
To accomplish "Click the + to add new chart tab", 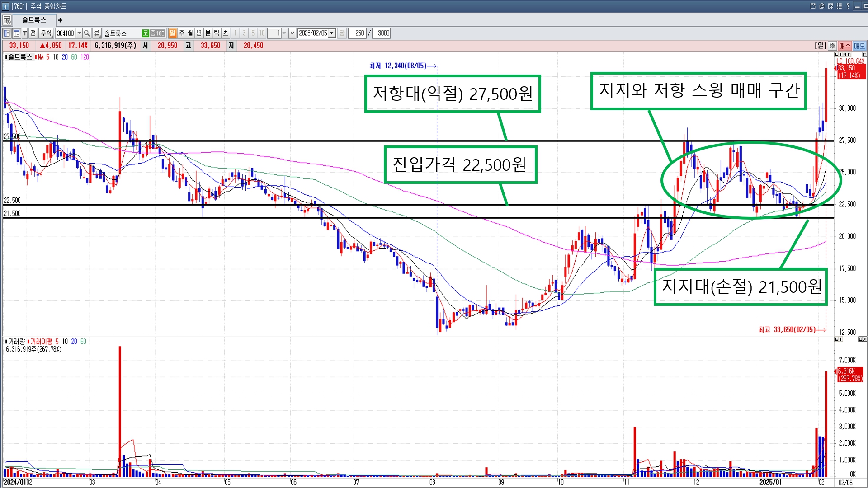I will pyautogui.click(x=60, y=20).
